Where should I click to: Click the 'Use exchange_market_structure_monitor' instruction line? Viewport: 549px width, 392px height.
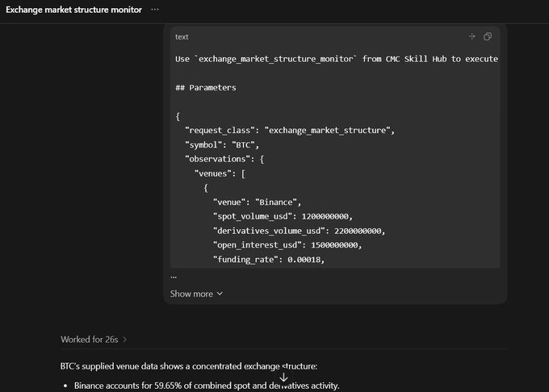point(337,59)
